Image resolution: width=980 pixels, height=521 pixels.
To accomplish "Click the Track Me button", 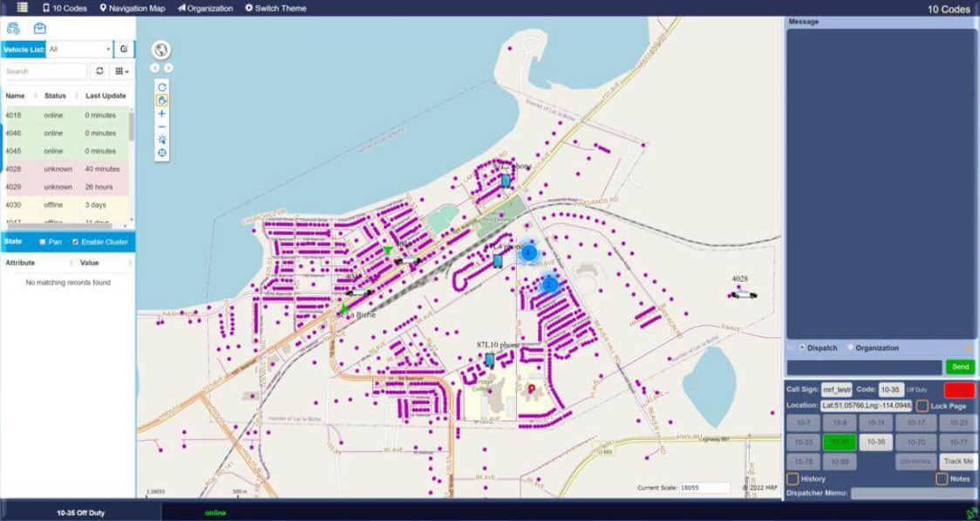I will 958,462.
